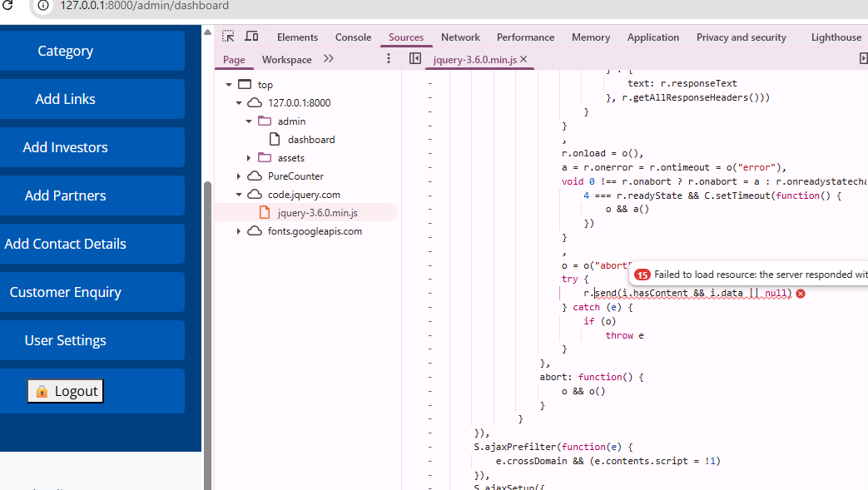Expand the fonts.googleapis.com domain node

(x=239, y=231)
